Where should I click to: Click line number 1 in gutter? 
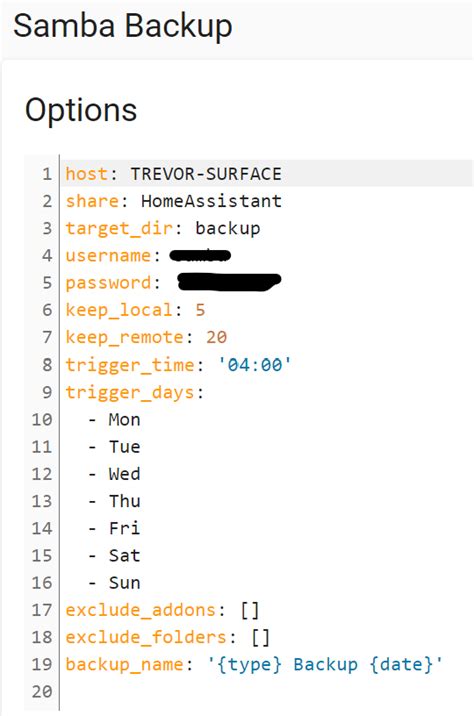click(47, 174)
